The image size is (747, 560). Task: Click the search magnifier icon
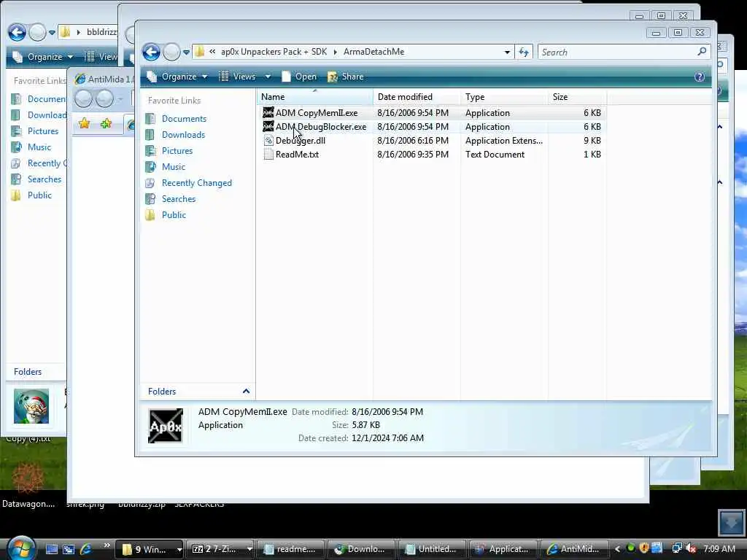tap(702, 52)
